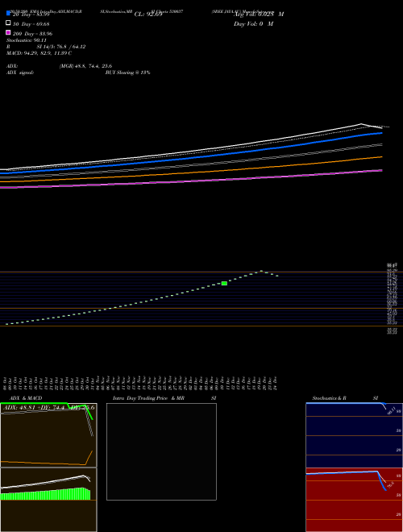Click the empty Intra Day Trading Price chart box

point(161,451)
